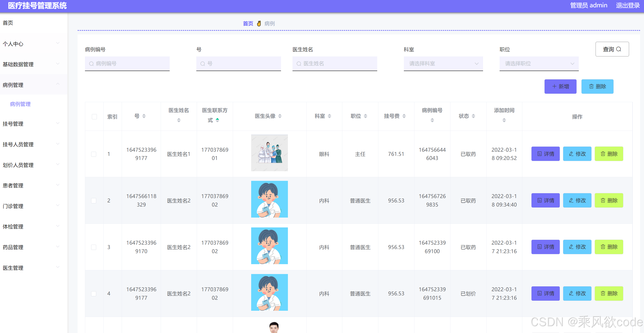Viewport: 644px width, 333px height.
Task: Sort table by 挂号费 column arrows
Action: tap(404, 116)
